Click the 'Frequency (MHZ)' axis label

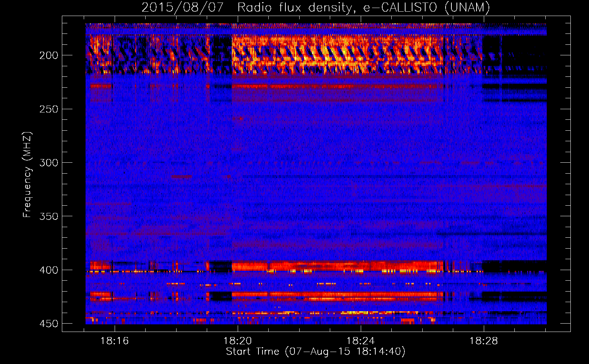(x=27, y=174)
